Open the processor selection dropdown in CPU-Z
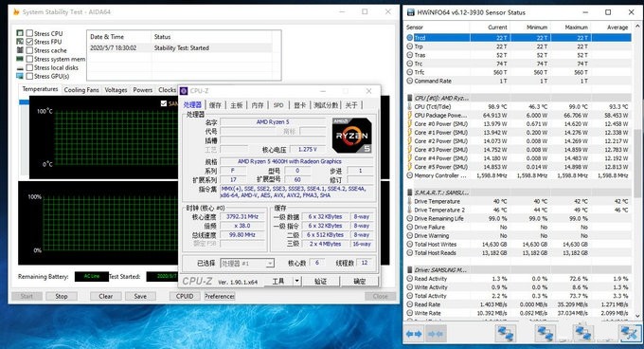644x349 pixels. tap(247, 263)
